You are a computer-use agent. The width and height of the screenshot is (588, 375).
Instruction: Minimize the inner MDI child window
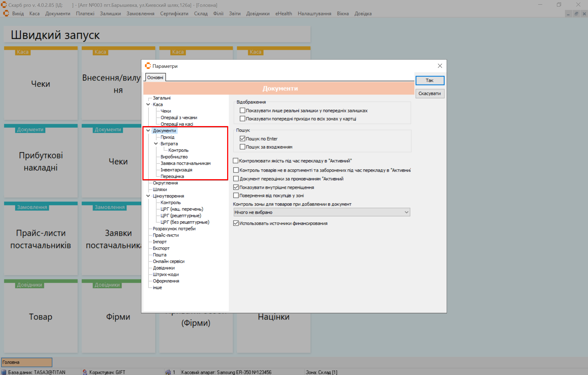click(568, 14)
